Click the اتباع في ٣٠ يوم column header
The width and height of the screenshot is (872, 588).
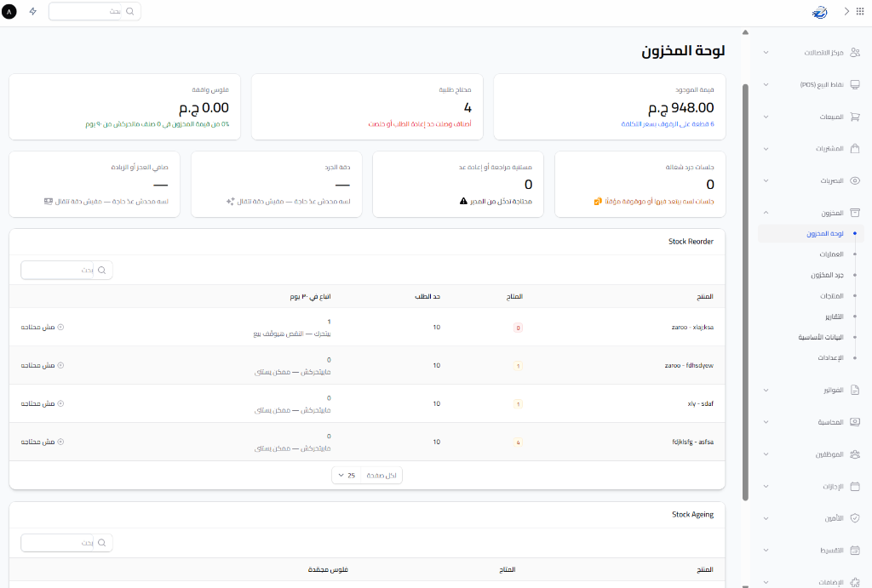point(310,297)
